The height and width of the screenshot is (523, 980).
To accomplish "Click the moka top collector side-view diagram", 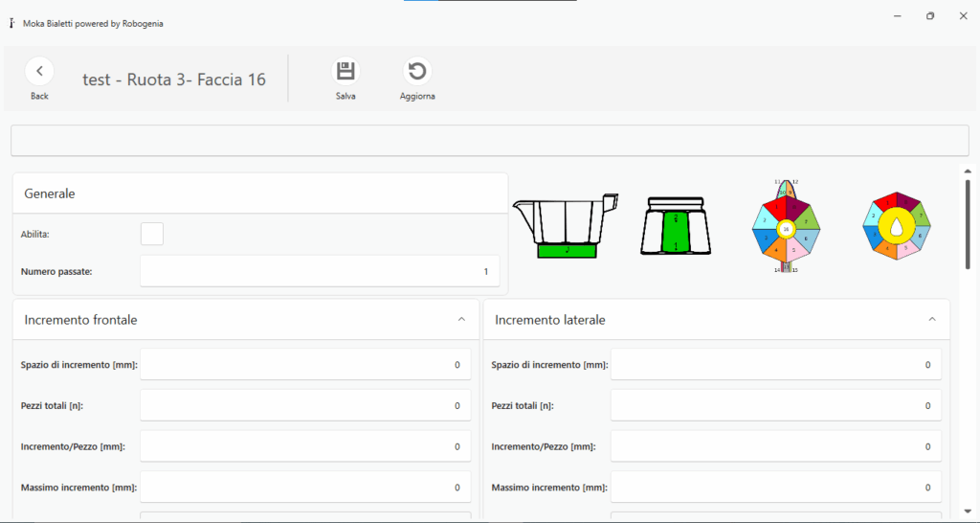I will click(x=566, y=226).
